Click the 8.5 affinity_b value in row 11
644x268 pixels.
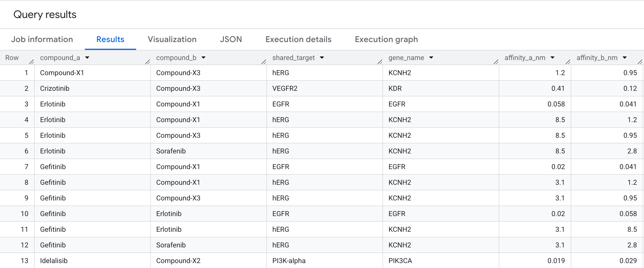(x=632, y=229)
